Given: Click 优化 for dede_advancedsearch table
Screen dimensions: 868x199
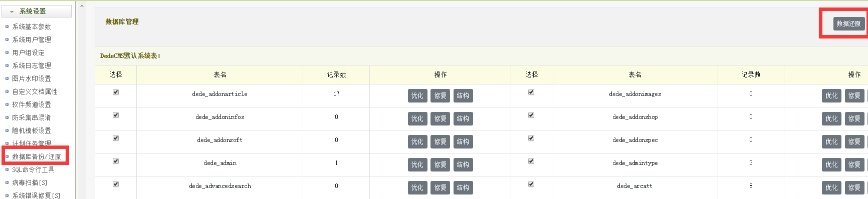Looking at the screenshot, I should pyautogui.click(x=417, y=187).
